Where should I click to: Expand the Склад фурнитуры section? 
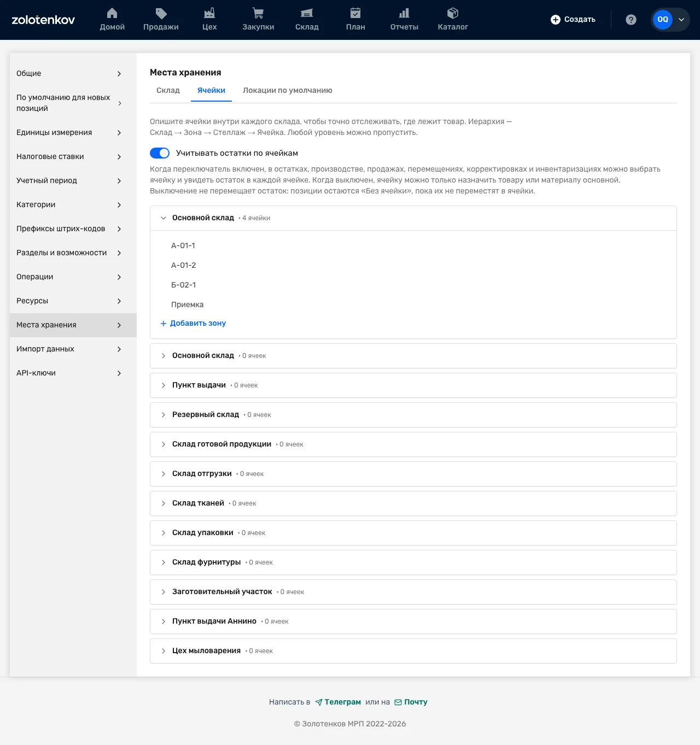(x=413, y=562)
